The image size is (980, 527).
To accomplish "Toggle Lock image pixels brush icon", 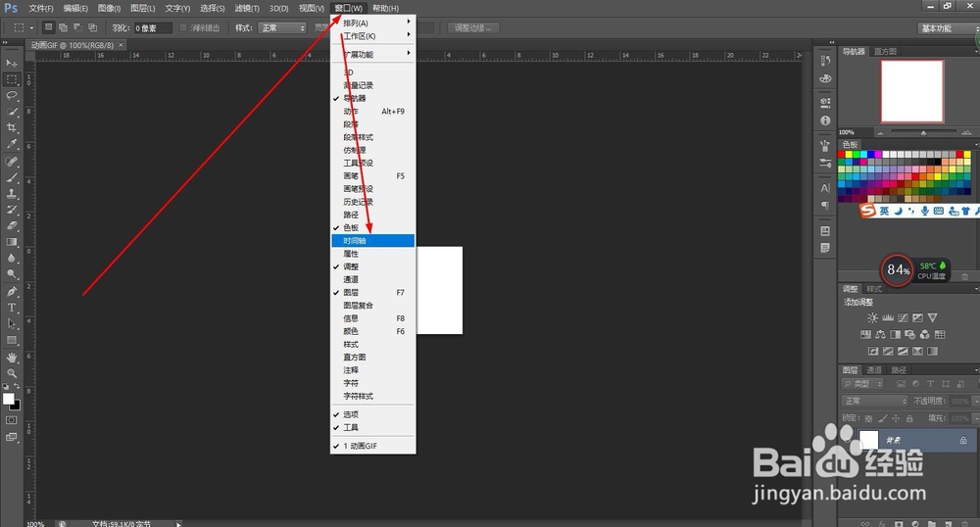I will click(882, 418).
